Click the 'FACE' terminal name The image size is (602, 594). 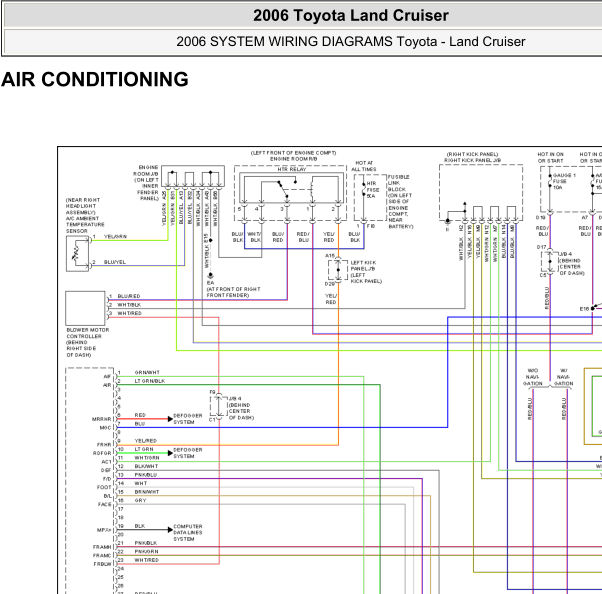click(104, 504)
